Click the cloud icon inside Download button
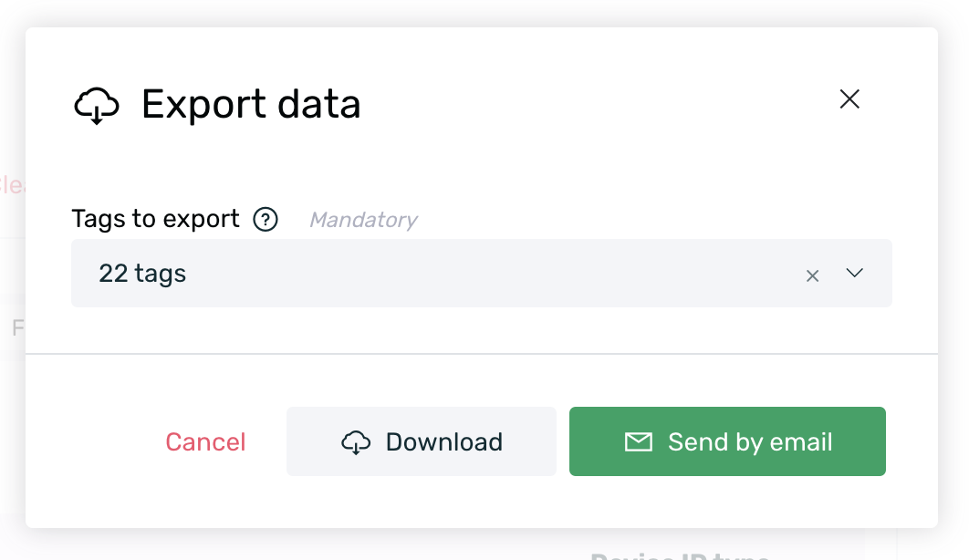The width and height of the screenshot is (969, 560). (356, 442)
